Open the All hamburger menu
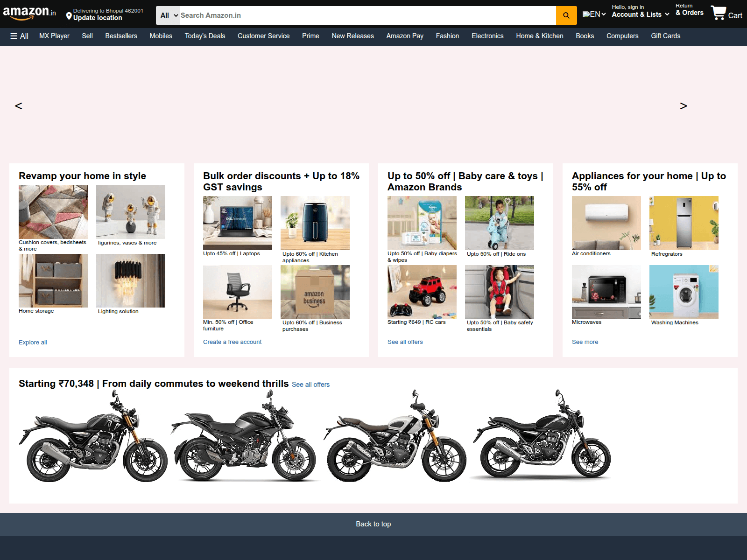This screenshot has width=747, height=560. 19,36
